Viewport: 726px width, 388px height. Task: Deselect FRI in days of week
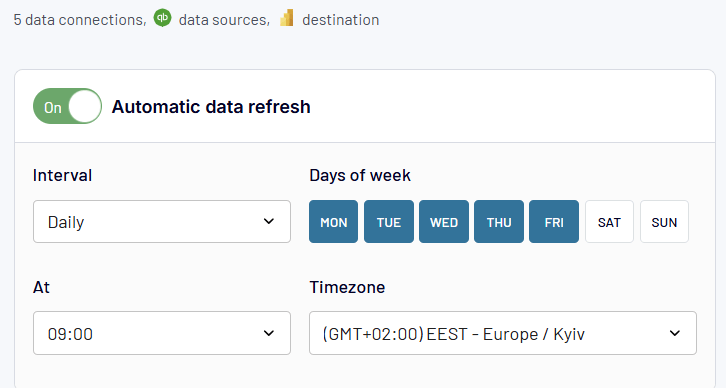(x=554, y=222)
